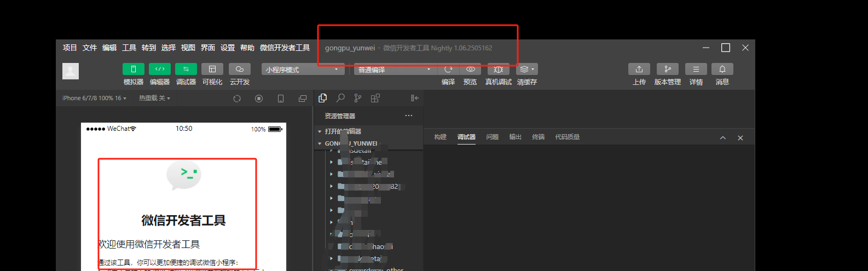Viewport: 868px width, 271px height.
Task: Open the 项目 menu
Action: 70,48
